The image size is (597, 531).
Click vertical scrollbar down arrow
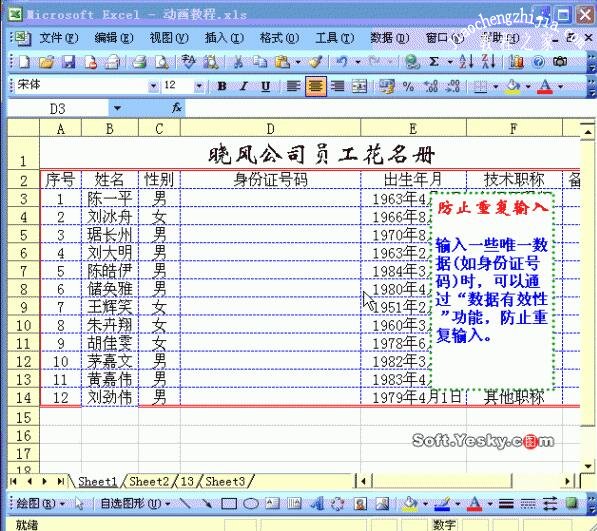pos(588,466)
